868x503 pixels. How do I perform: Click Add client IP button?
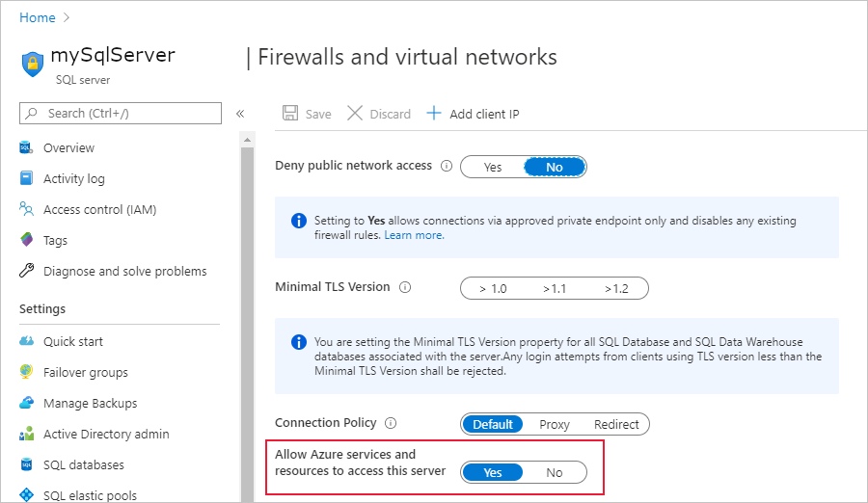474,114
